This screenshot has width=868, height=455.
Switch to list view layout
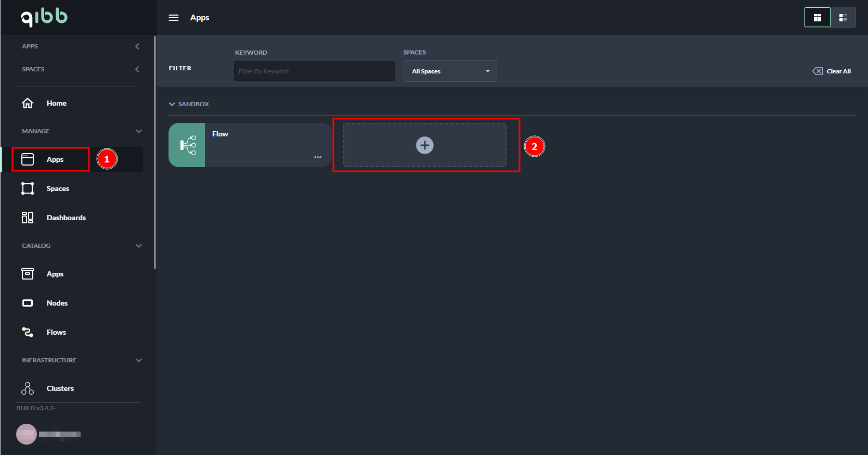(843, 18)
